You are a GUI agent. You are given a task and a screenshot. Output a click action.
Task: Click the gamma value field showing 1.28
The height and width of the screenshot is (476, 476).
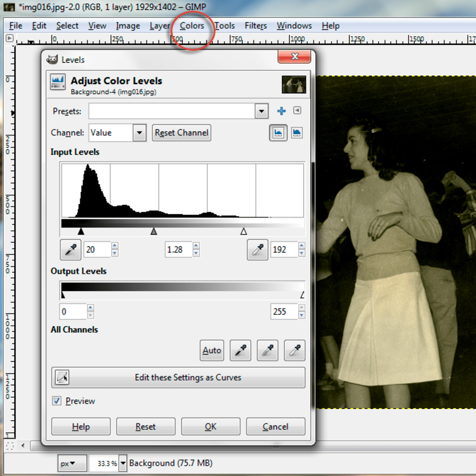[178, 250]
